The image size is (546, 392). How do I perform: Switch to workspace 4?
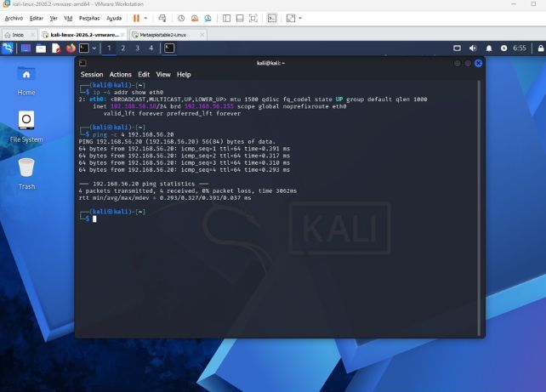[x=151, y=48]
